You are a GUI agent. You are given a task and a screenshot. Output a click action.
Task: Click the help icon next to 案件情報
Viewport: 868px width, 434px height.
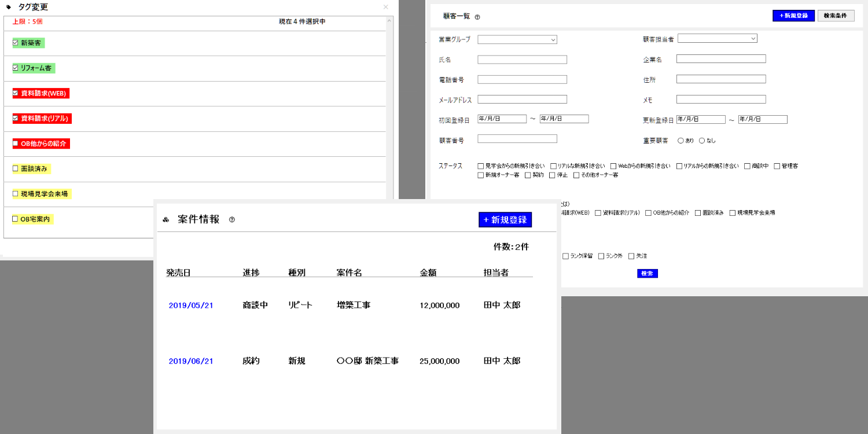pos(232,220)
